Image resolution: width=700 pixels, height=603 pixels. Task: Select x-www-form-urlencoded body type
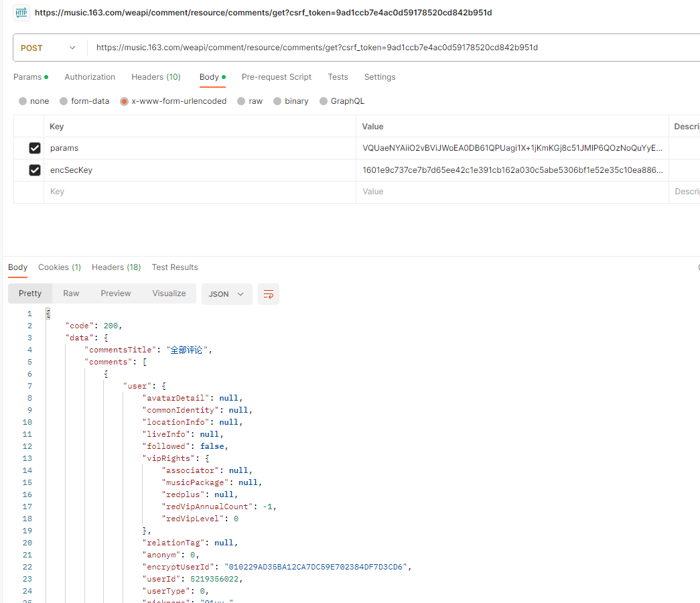tap(173, 101)
